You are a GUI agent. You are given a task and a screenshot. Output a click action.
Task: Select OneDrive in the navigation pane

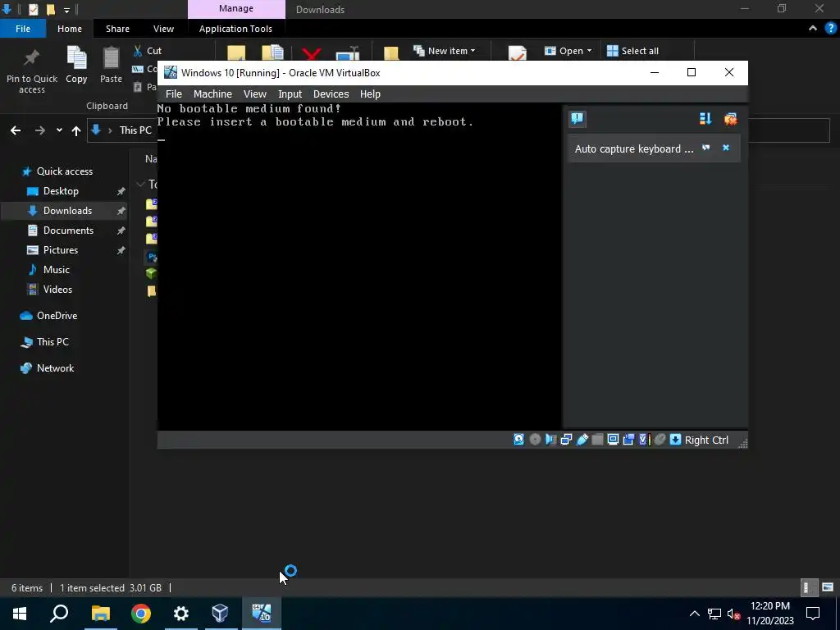pyautogui.click(x=57, y=316)
